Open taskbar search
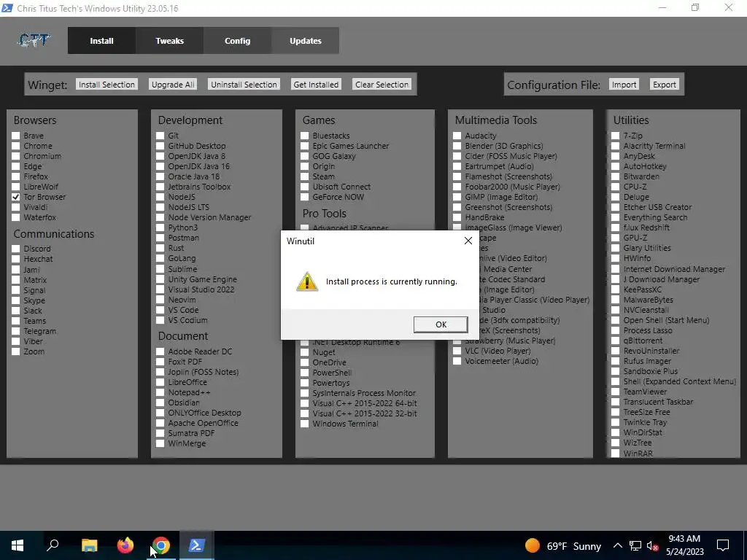Screen dimensions: 747x560 [x=53, y=545]
